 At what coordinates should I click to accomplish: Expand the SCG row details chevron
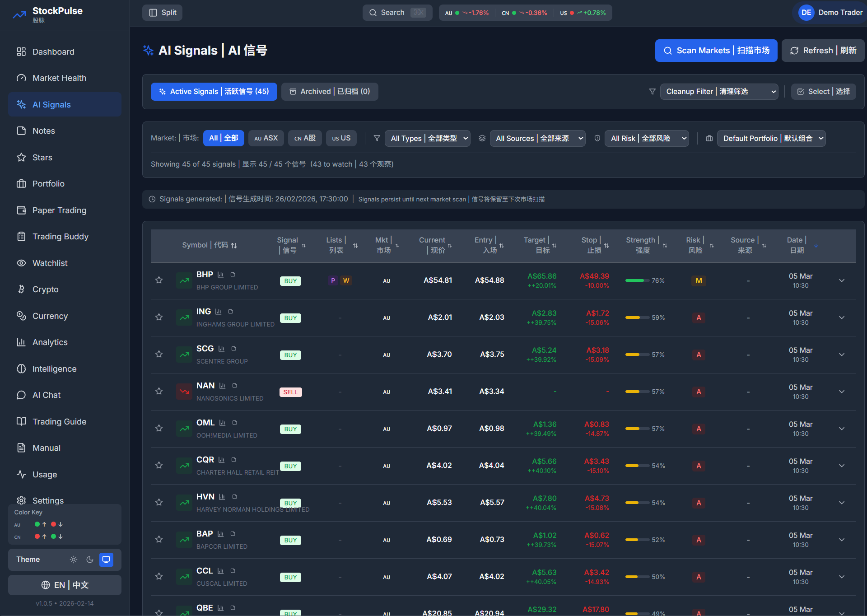[842, 355]
